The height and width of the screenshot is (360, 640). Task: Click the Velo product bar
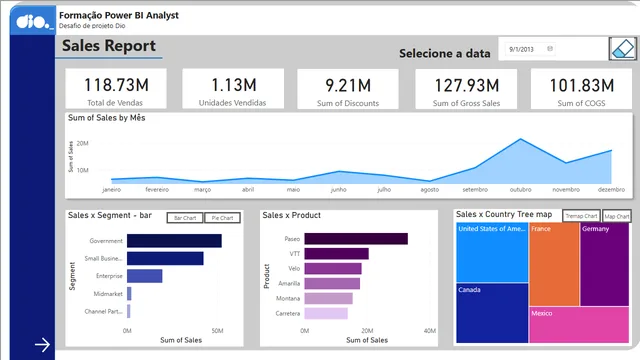point(333,269)
